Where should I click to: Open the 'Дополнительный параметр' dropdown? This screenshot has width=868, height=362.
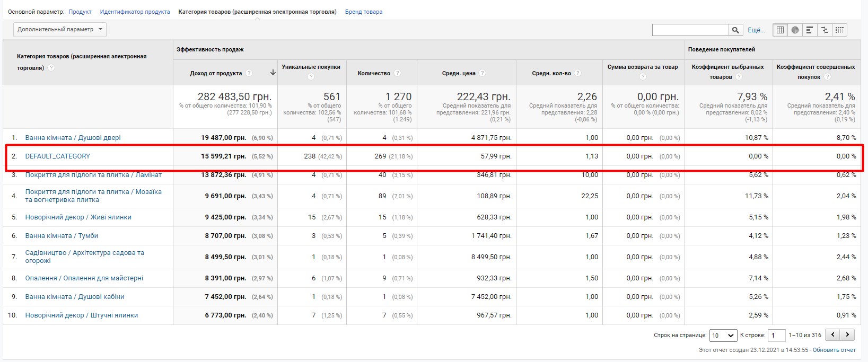click(x=60, y=30)
